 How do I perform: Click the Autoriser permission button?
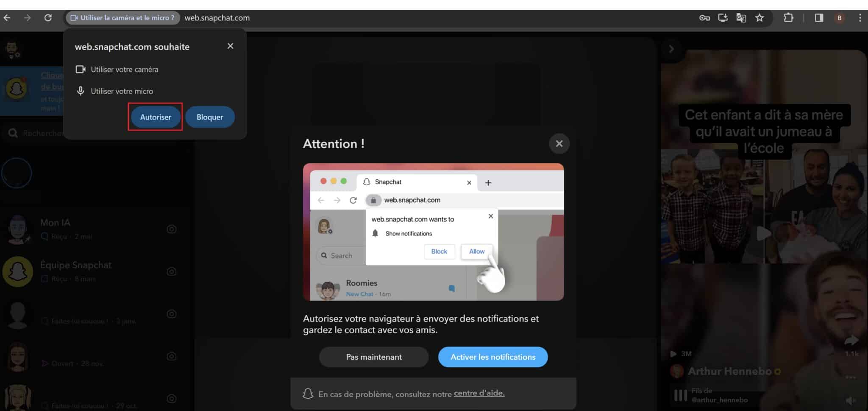click(x=156, y=117)
